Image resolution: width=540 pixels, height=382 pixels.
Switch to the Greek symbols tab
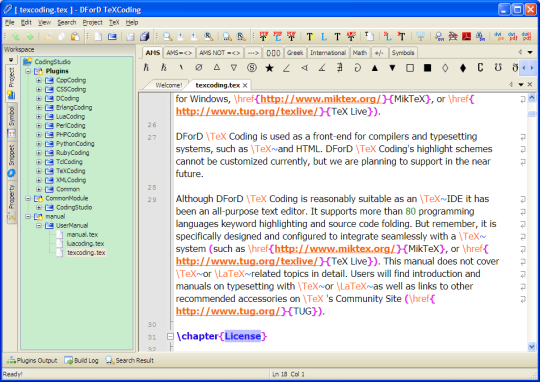pos(295,53)
